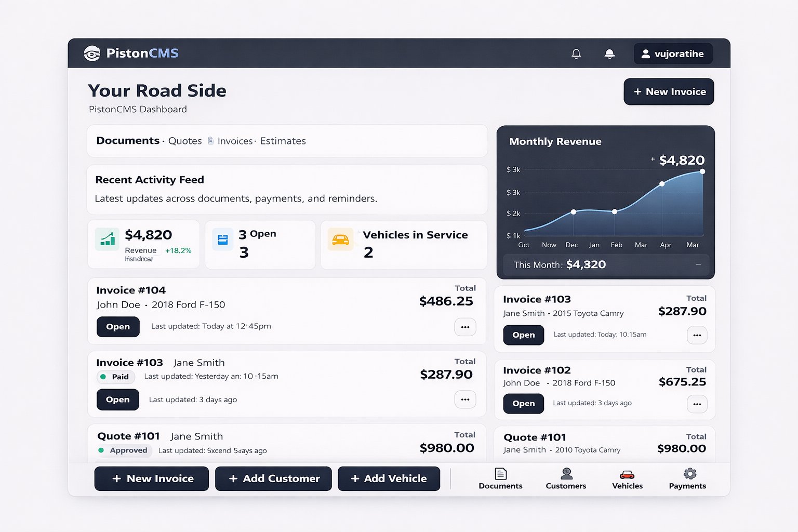Switch to the Estimates tab

tap(283, 141)
